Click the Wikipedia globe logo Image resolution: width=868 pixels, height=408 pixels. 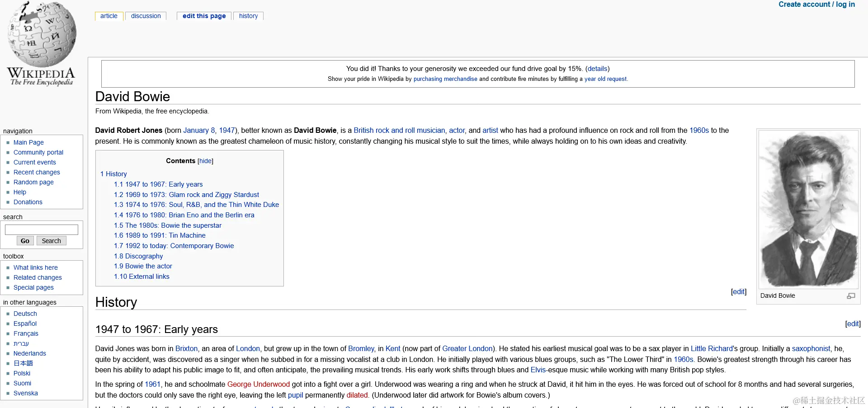tap(42, 44)
